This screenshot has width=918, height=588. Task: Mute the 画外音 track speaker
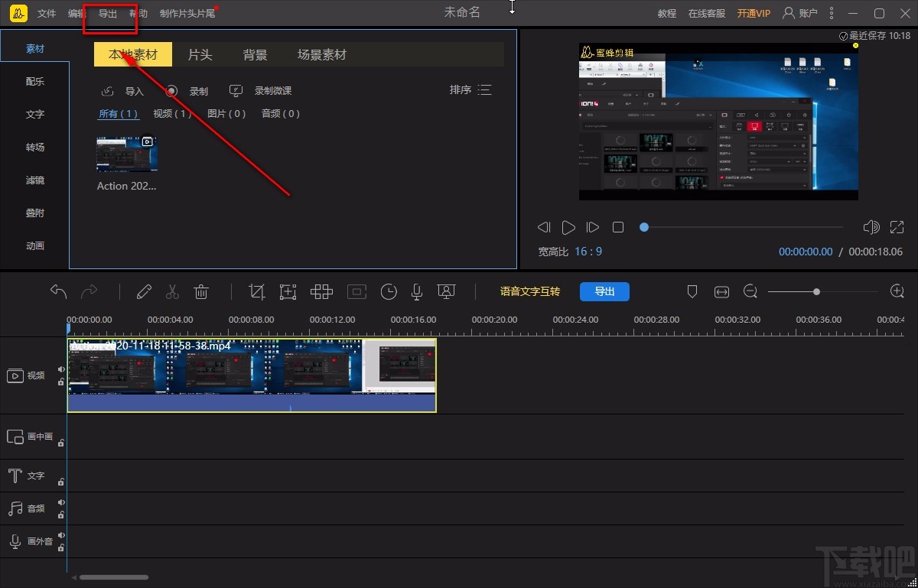(x=60, y=535)
